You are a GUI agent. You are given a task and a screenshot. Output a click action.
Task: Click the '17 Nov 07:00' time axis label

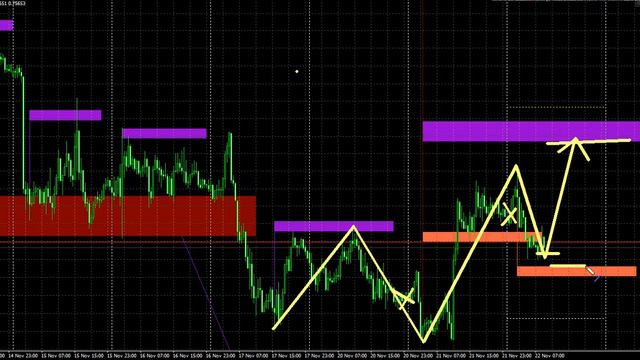(253, 356)
